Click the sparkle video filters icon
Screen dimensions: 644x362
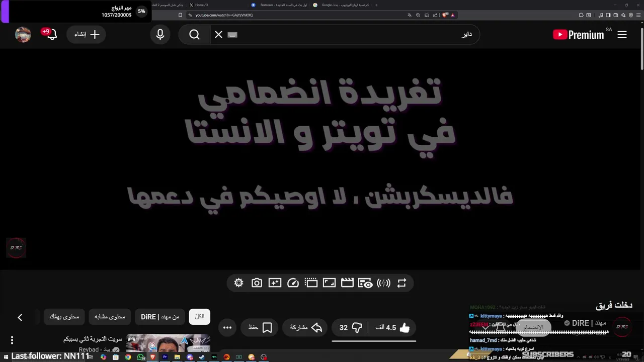pyautogui.click(x=275, y=283)
